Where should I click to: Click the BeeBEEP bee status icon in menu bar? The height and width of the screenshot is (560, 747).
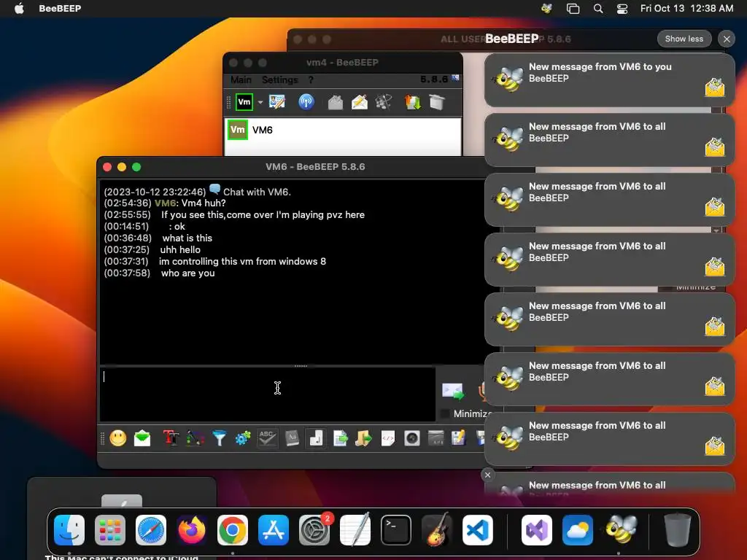[x=546, y=9]
